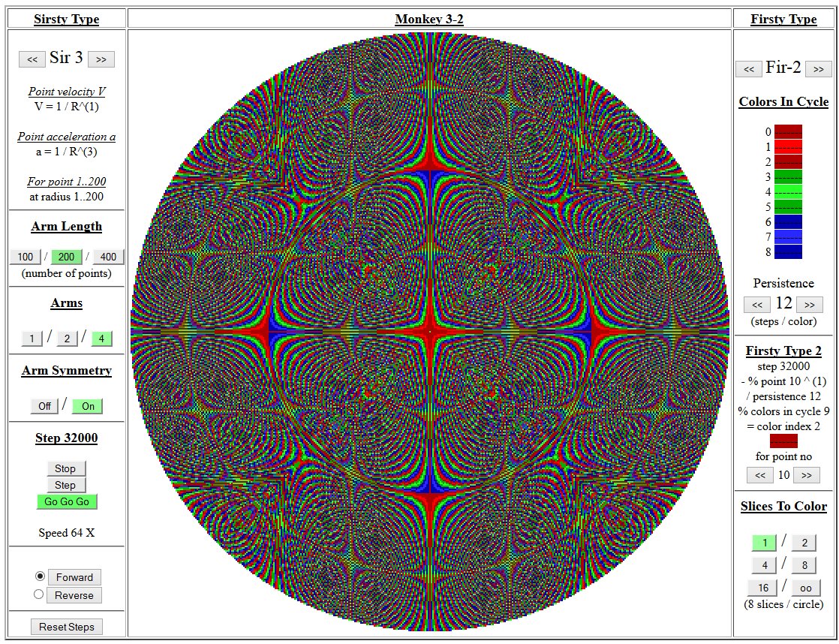Click the Arms heading
This screenshot has height=644, width=839.
coord(66,303)
